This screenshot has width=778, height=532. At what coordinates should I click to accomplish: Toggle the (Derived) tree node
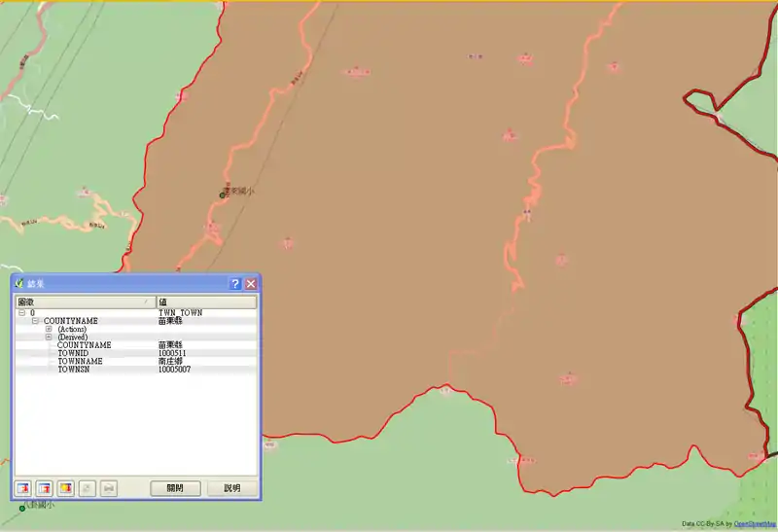tap(48, 337)
